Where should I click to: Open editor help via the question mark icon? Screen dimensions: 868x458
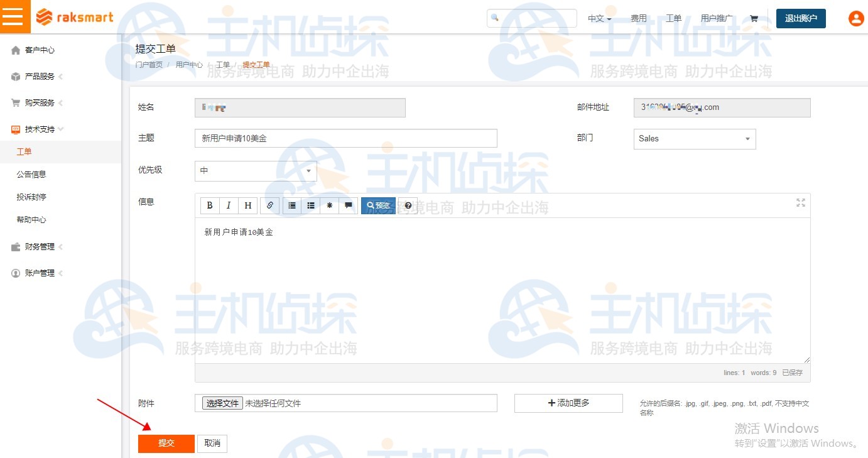pos(407,205)
